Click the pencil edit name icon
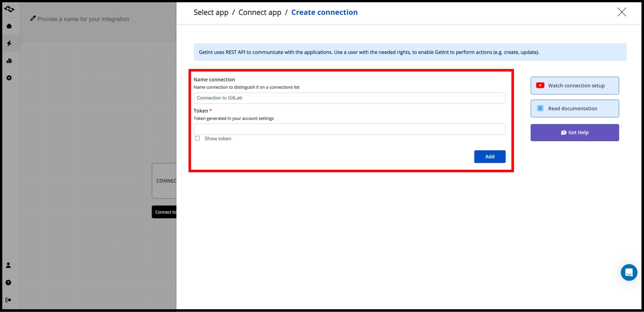644x312 pixels. tap(33, 18)
